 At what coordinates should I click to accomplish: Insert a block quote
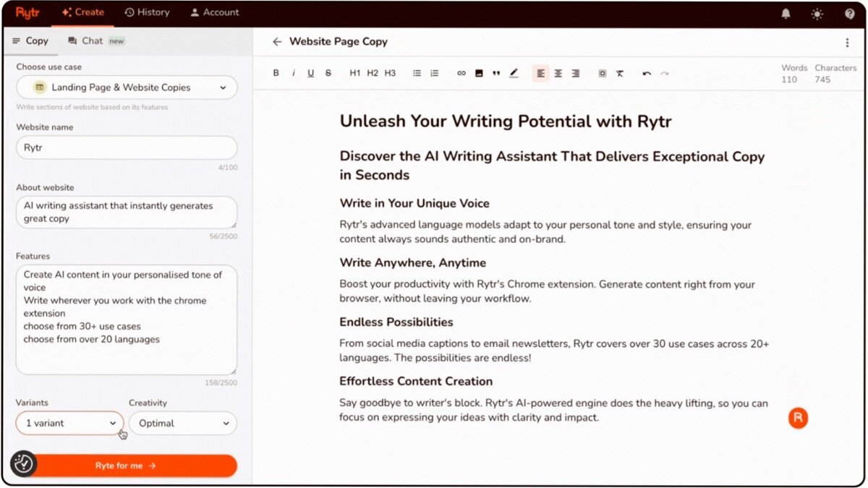pyautogui.click(x=496, y=73)
